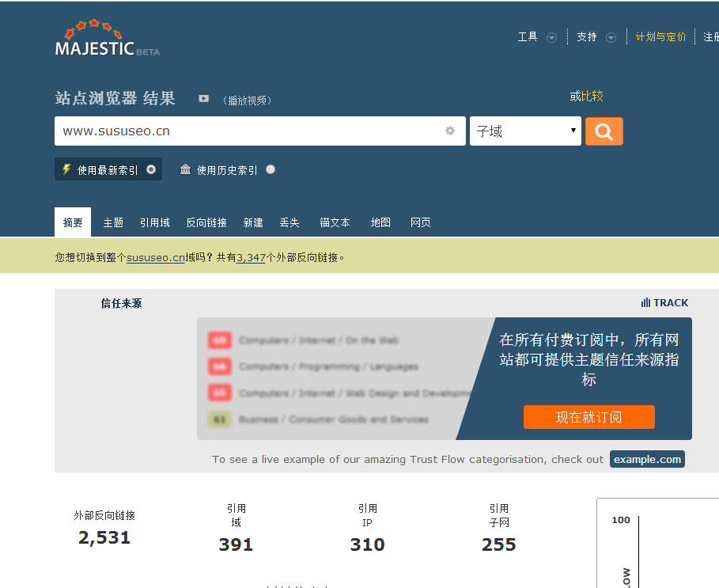Click the example.com badge
Viewport: 719px width, 588px height.
647,459
